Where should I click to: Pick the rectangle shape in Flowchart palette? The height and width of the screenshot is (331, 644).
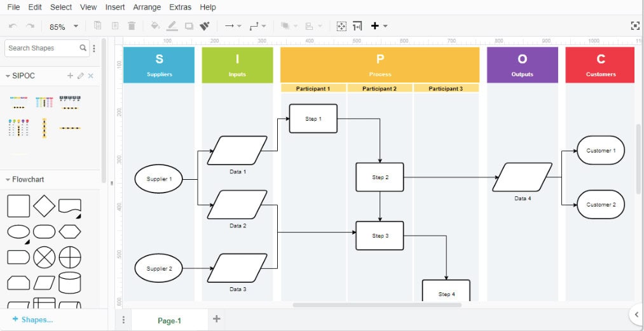coord(18,206)
